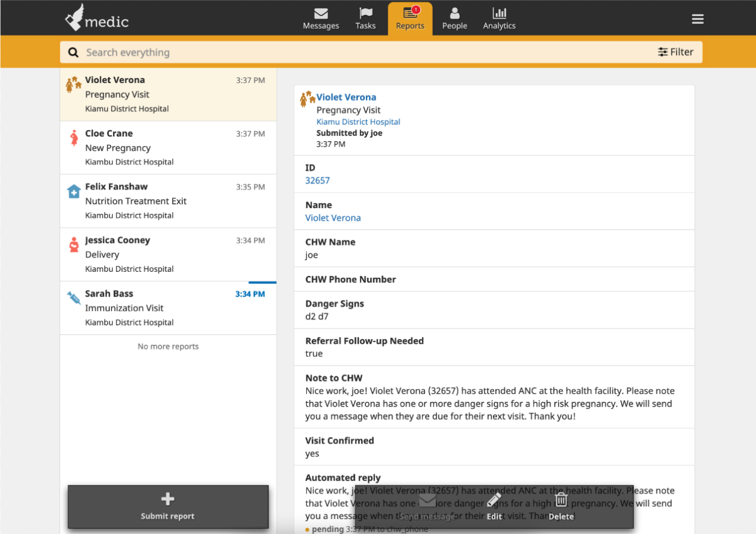Screen dimensions: 756x534
Task: Click the 'Referral Follow-up Needed' label
Action: click(364, 341)
